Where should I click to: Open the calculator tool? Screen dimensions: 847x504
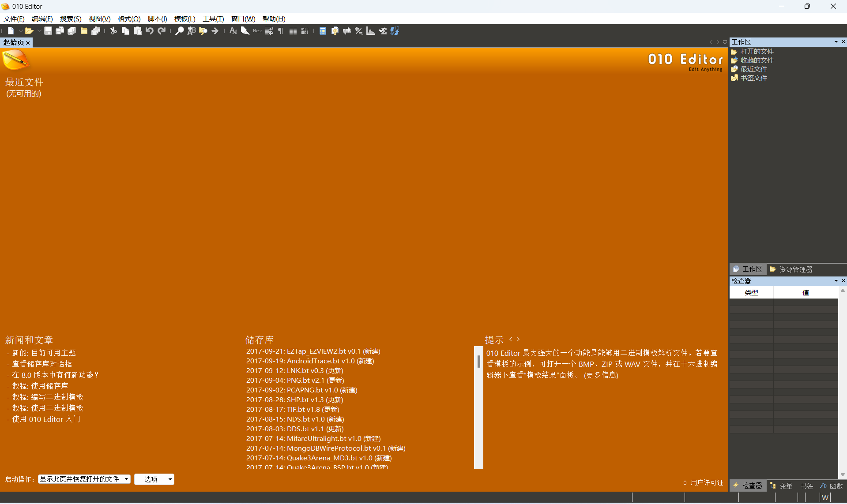pos(323,30)
